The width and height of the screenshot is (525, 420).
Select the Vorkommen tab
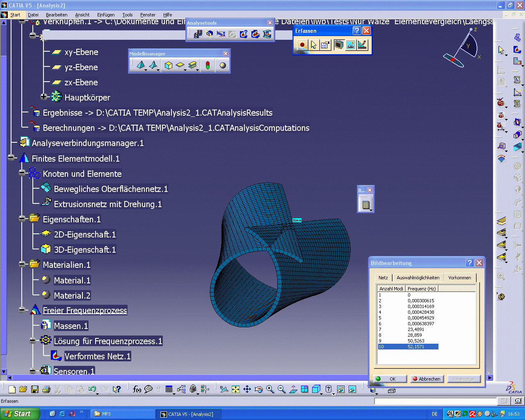tap(460, 277)
